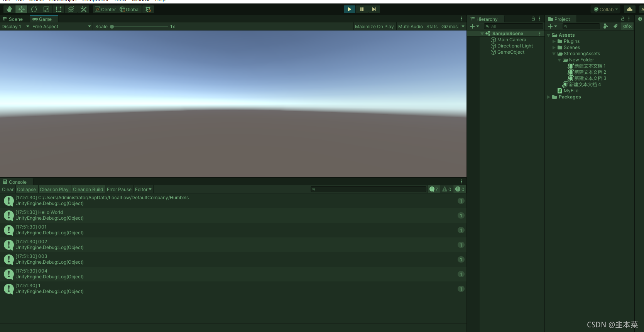Toggle Mute Audio
Screen dimensions: 644x332
coord(411,27)
